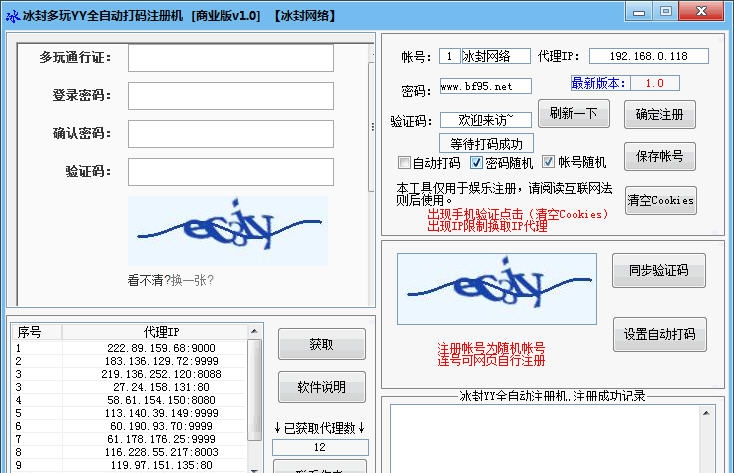
Task: Click the 换一张 captcha refresh link
Action: 192,280
